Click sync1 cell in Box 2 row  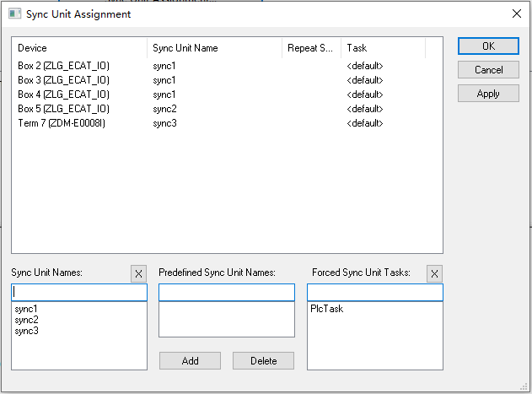(164, 66)
